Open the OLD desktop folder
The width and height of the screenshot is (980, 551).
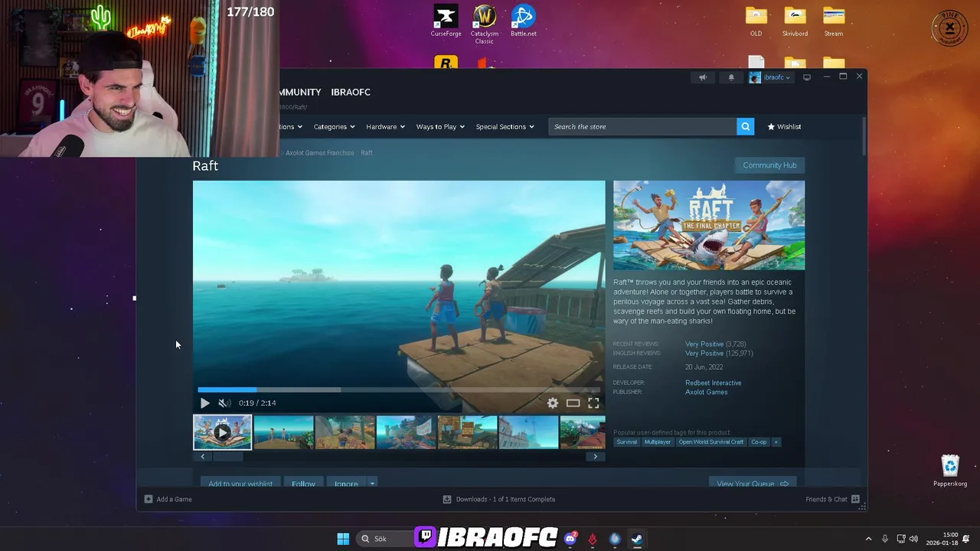[756, 21]
